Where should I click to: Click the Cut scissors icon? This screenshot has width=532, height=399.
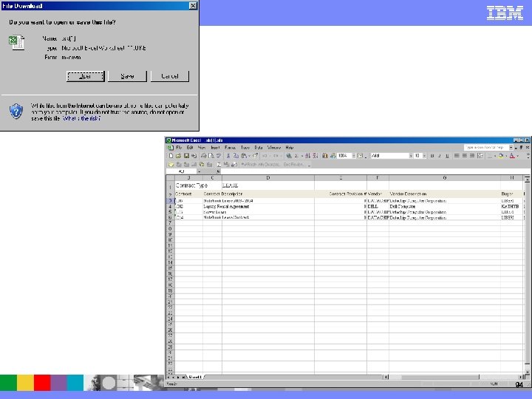[228, 156]
